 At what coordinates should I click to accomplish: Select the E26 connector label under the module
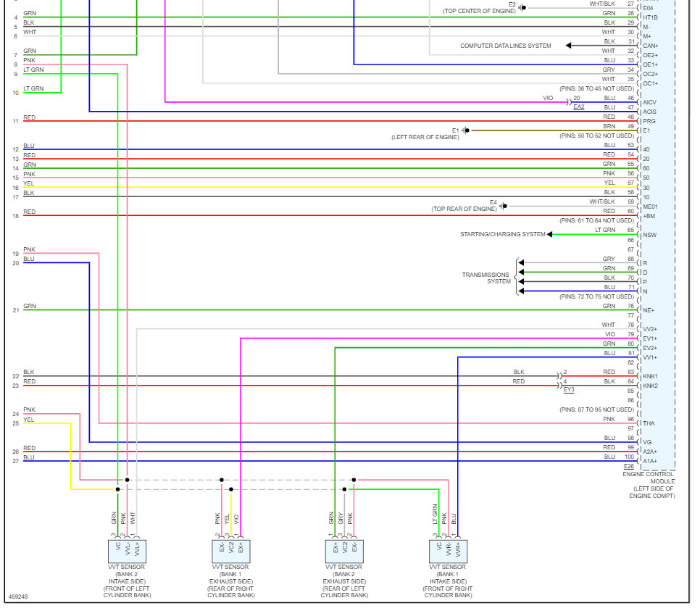coord(628,466)
